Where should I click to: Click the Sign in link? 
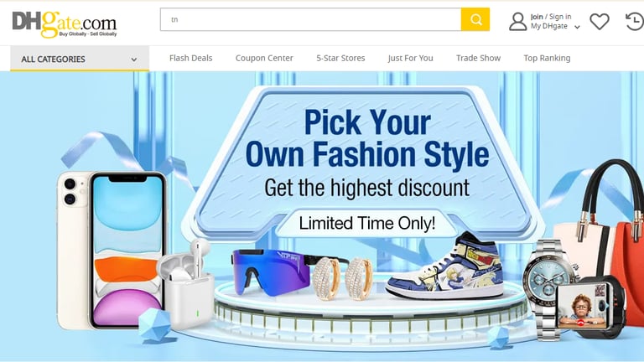(x=560, y=17)
